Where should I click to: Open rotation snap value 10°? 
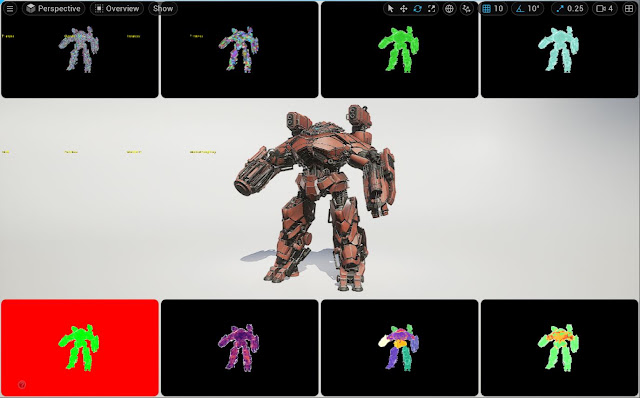point(533,9)
